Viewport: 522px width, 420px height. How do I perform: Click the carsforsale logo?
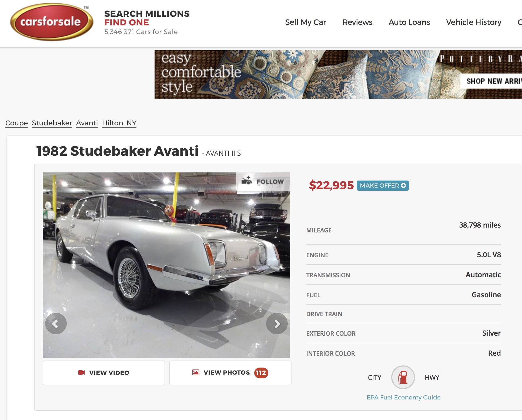(x=52, y=22)
